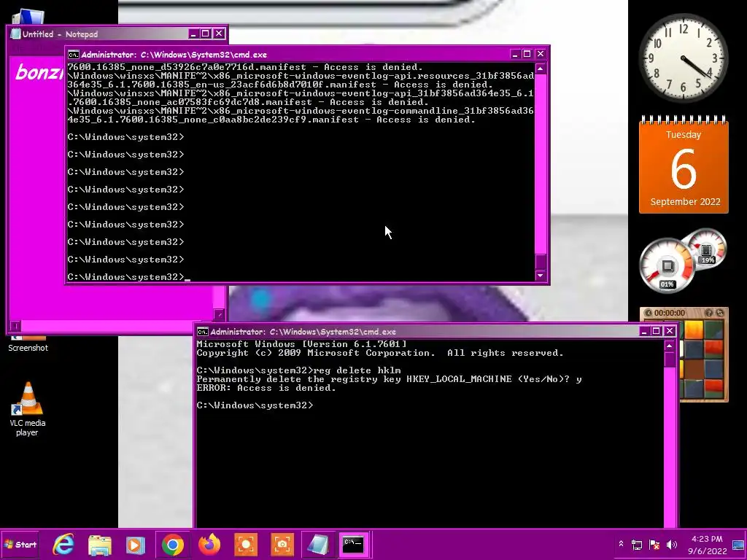This screenshot has height=560, width=747.
Task: Close the upper cmd.exe window
Action: pyautogui.click(x=541, y=54)
